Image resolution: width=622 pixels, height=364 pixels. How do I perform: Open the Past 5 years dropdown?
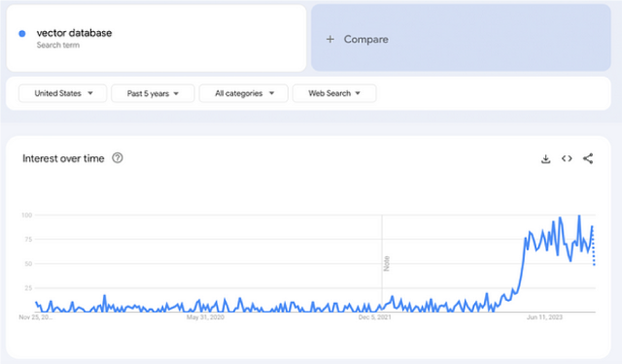[153, 93]
